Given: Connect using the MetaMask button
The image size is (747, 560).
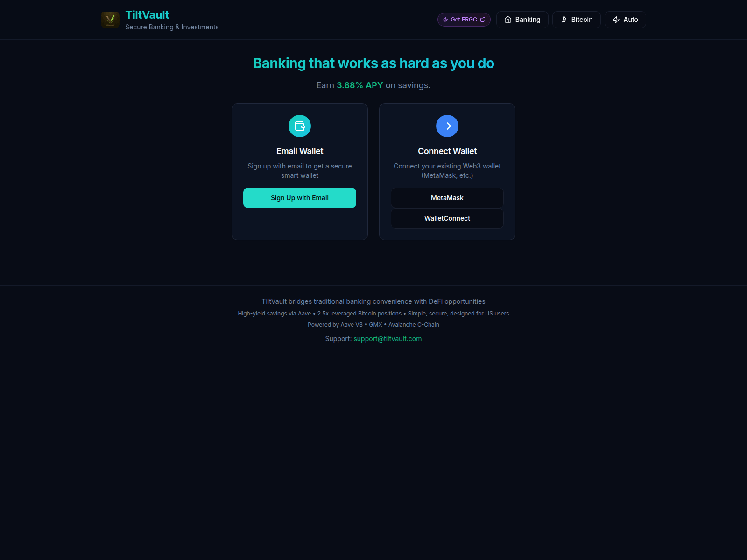Looking at the screenshot, I should [x=447, y=198].
